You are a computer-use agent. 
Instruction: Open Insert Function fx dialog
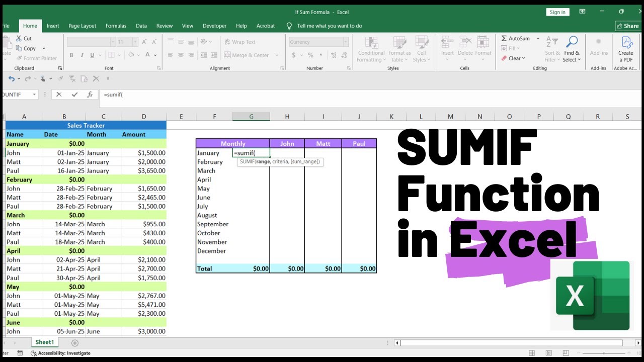(x=90, y=94)
